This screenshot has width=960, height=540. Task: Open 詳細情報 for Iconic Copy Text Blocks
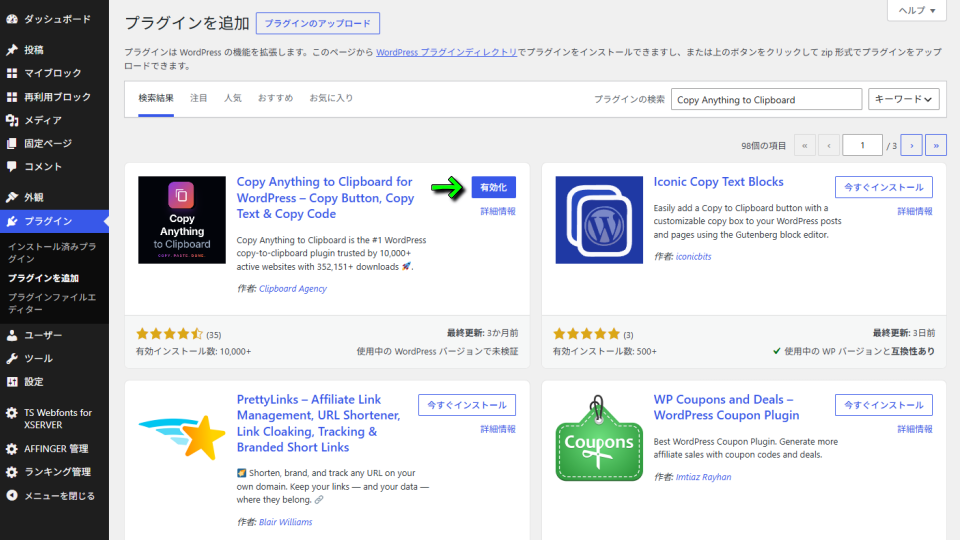click(x=915, y=211)
